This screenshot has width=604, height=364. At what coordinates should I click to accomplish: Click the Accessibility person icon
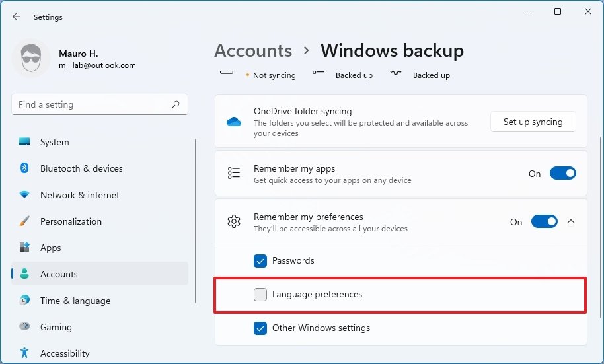[25, 353]
